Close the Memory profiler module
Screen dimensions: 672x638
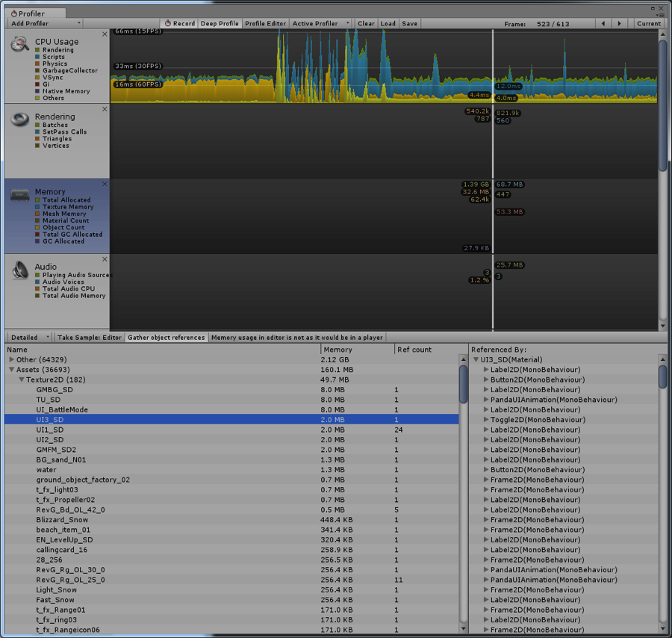pyautogui.click(x=105, y=185)
